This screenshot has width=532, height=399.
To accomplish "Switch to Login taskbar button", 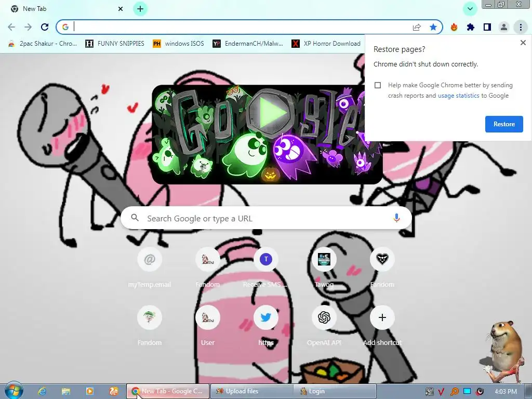I will coord(335,391).
